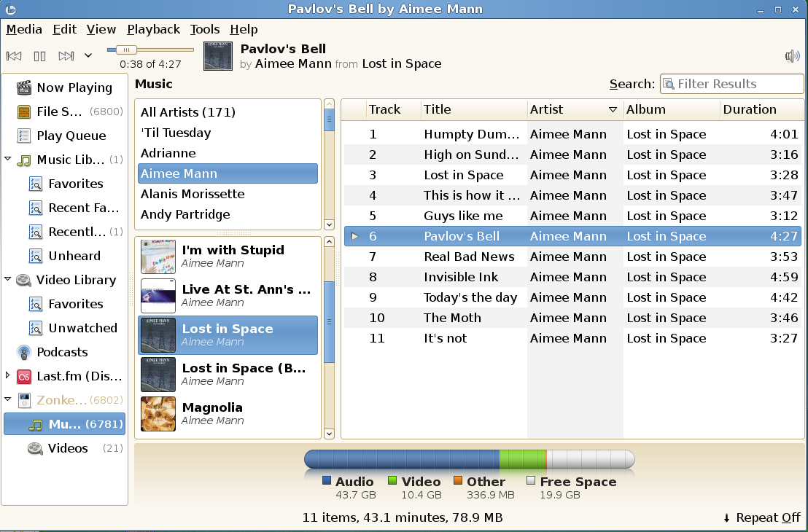Image resolution: width=808 pixels, height=532 pixels.
Task: Open the dropdown arrow beside next button
Action: click(88, 56)
